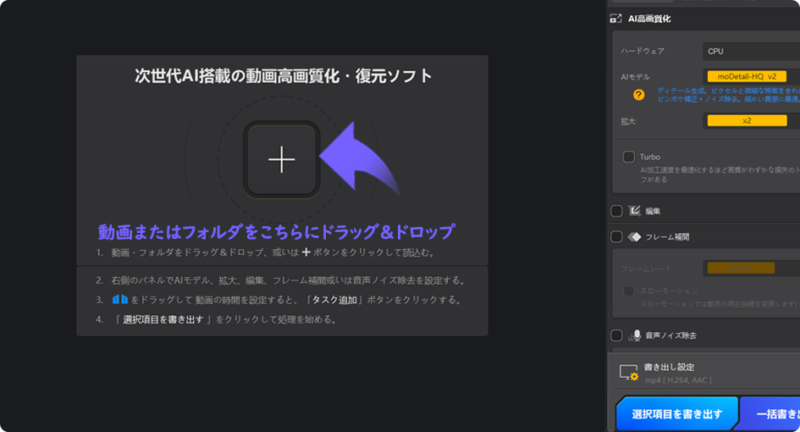The height and width of the screenshot is (432, 800).
Task: Enable the フレーム補間 checkbox
Action: point(616,237)
